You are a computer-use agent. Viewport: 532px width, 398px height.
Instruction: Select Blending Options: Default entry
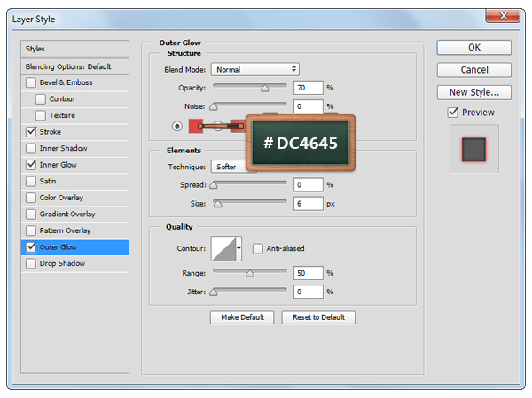(x=74, y=66)
